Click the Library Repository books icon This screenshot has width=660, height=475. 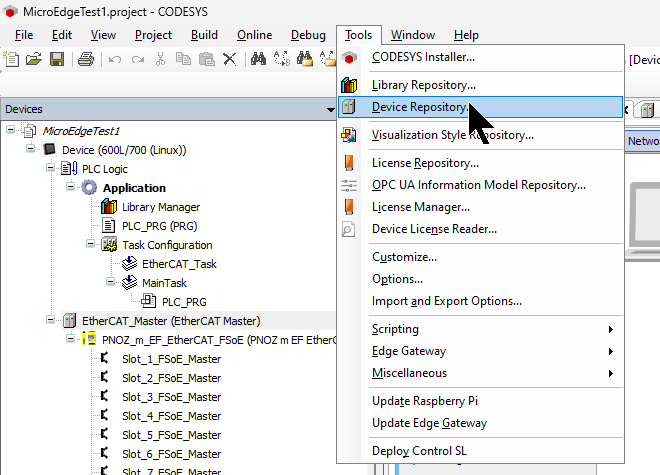tap(349, 85)
